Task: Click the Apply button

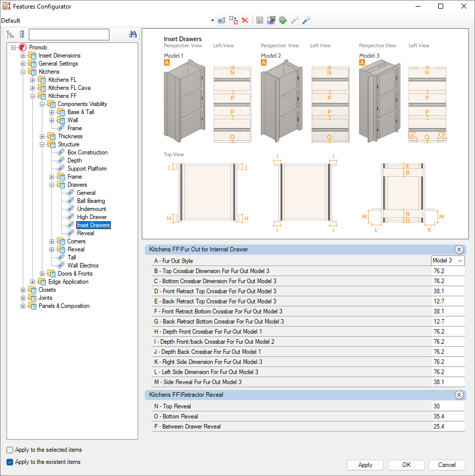Action: click(365, 465)
